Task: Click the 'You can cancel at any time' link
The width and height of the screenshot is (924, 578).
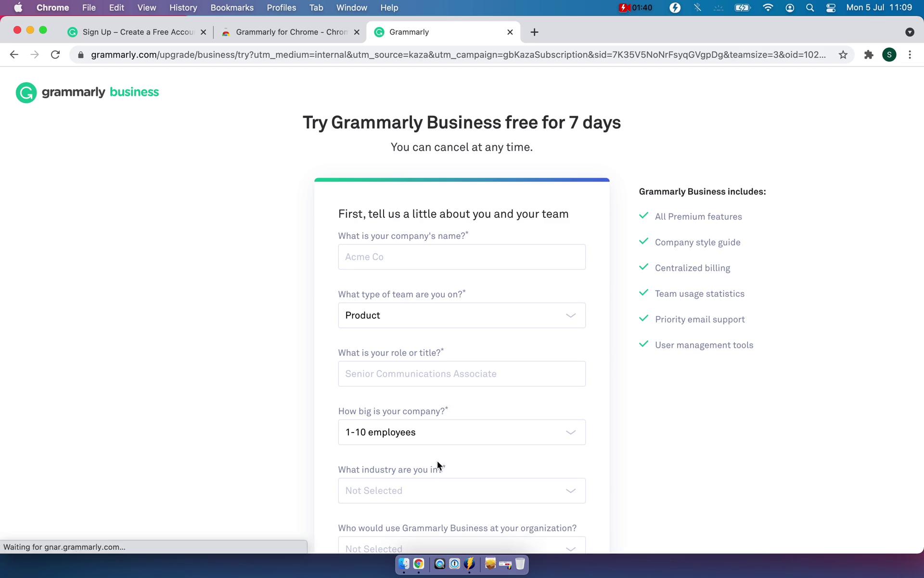Action: click(462, 146)
